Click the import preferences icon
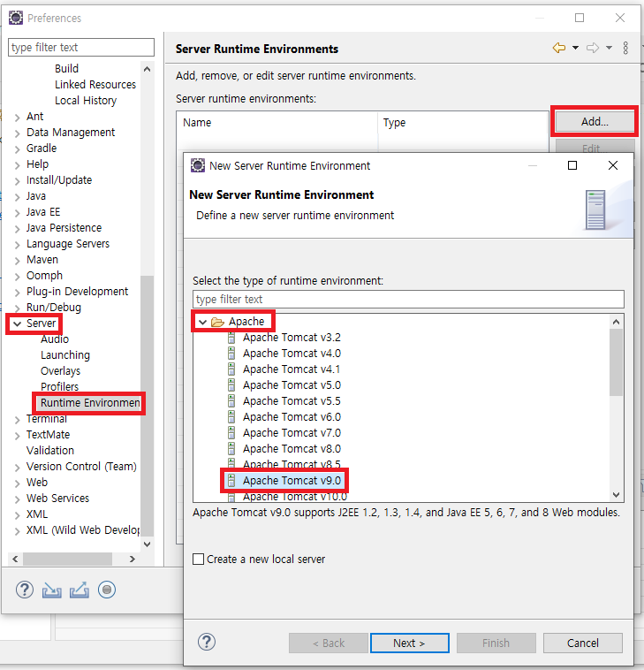The width and height of the screenshot is (644, 670). 51,590
